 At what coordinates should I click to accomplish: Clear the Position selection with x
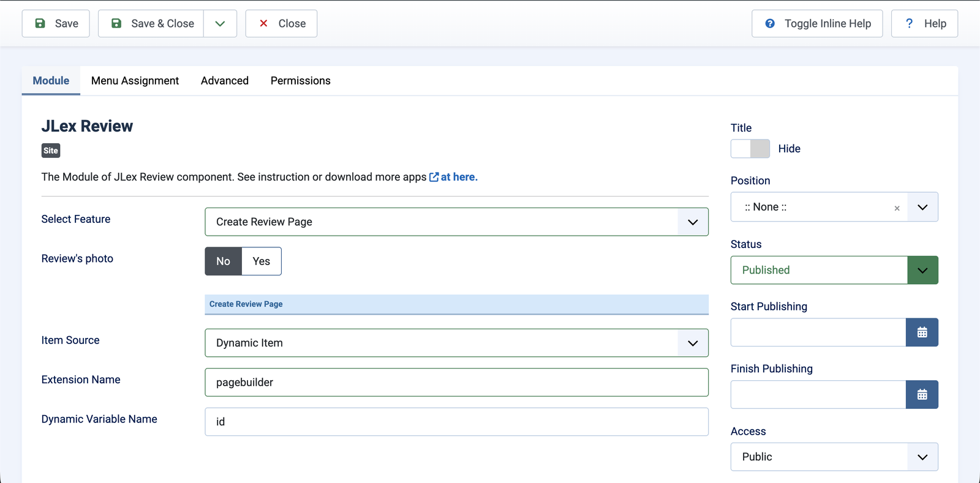point(897,208)
